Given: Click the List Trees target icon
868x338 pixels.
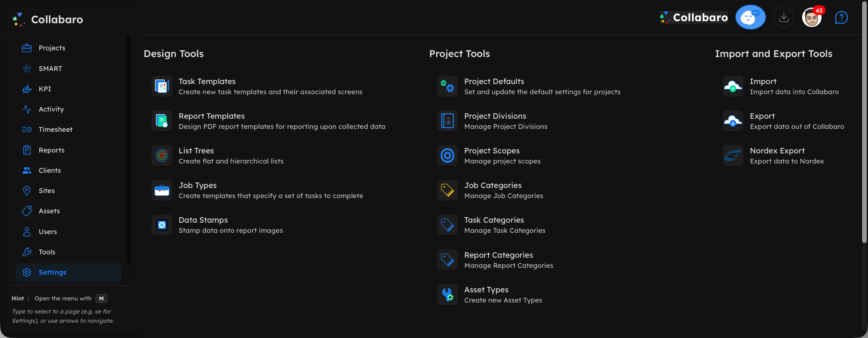Looking at the screenshot, I should (162, 155).
